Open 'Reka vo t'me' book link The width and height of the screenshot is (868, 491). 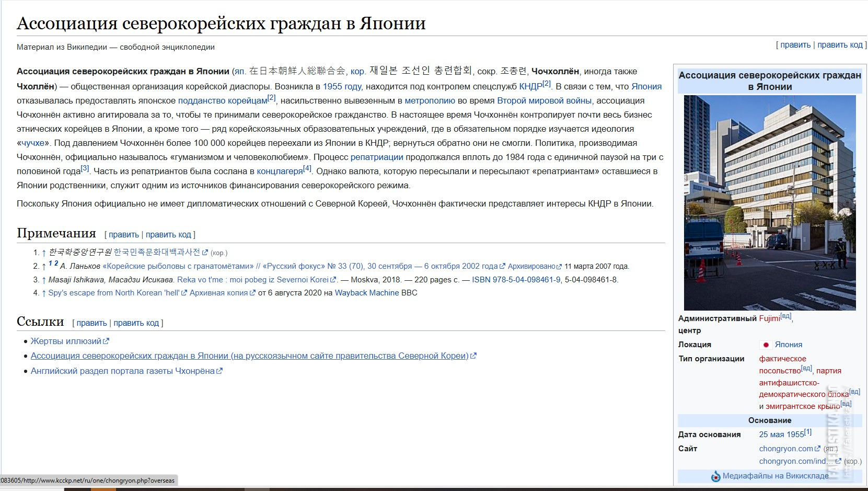257,280
